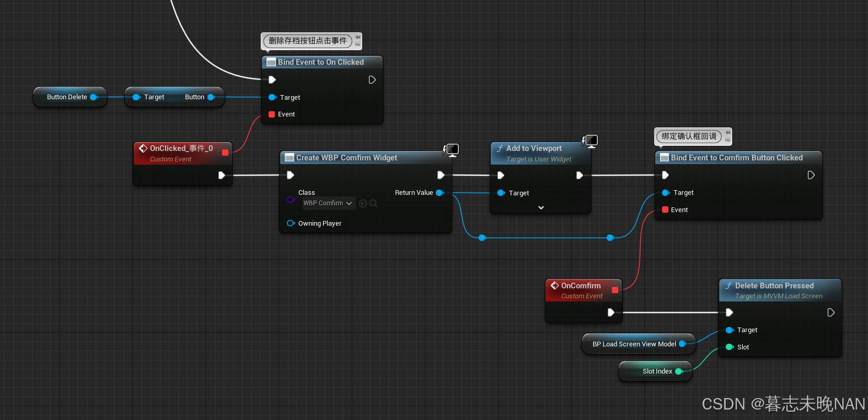
Task: Select the Button Delete variable node
Action: (x=70, y=97)
